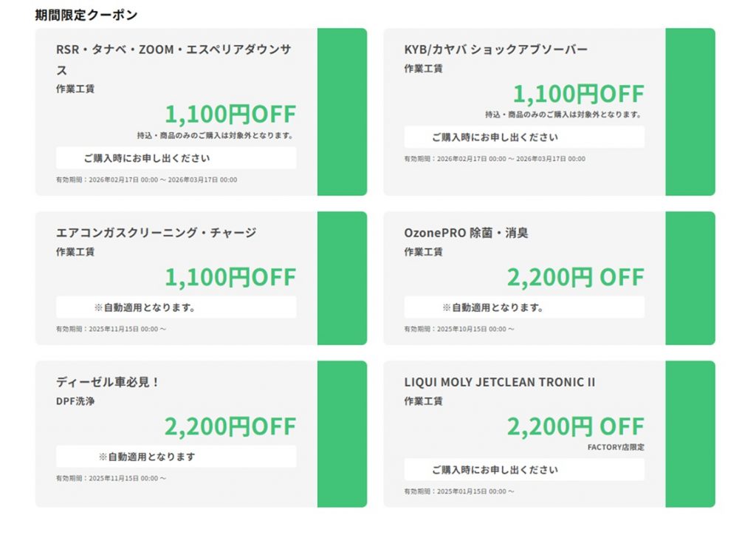756x535 pixels.
Task: Click the 1,100円OFF amount on the エアコンガス coupon
Action: coord(230,278)
